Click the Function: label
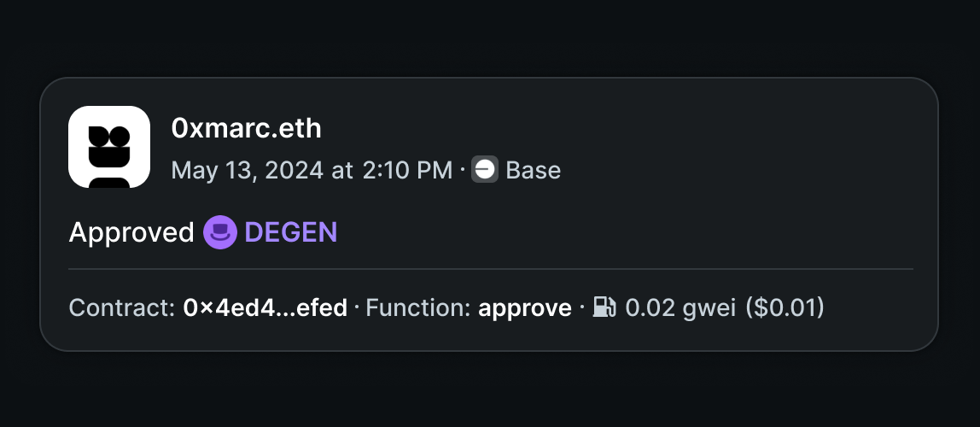This screenshot has width=980, height=427. 418,307
